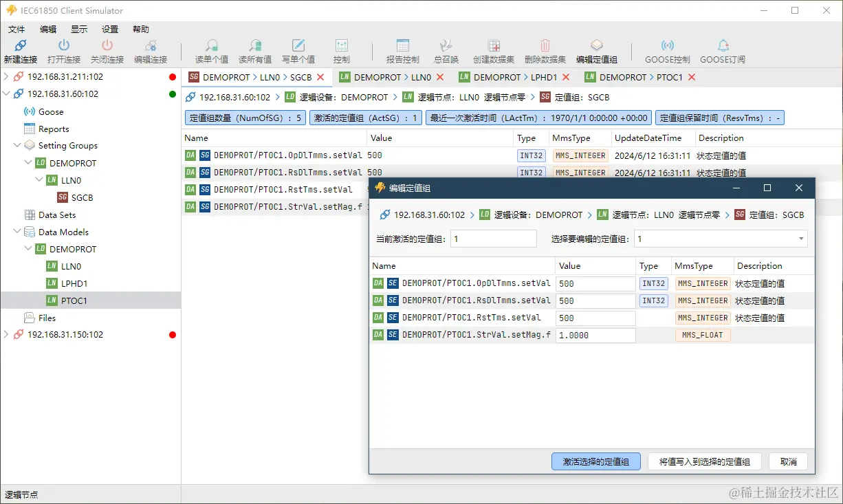Click the 编辑连接 toolbar icon
The width and height of the screenshot is (843, 504).
click(151, 46)
